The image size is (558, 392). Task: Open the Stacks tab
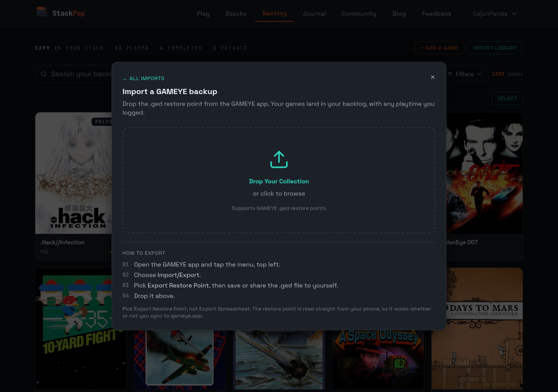click(236, 14)
